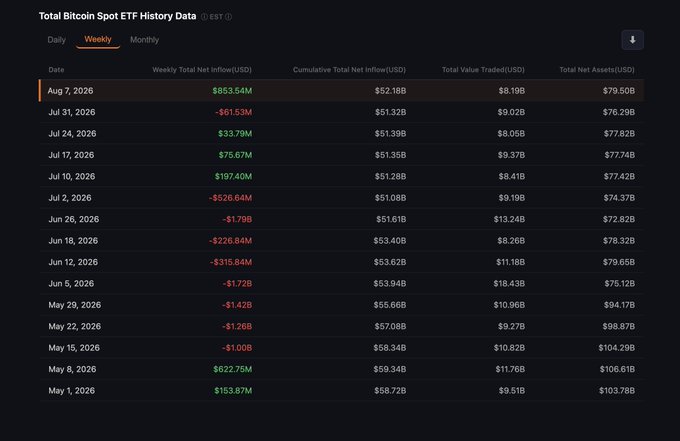
Task: Select the Jun 12, 2026 date cell
Action: pos(73,262)
